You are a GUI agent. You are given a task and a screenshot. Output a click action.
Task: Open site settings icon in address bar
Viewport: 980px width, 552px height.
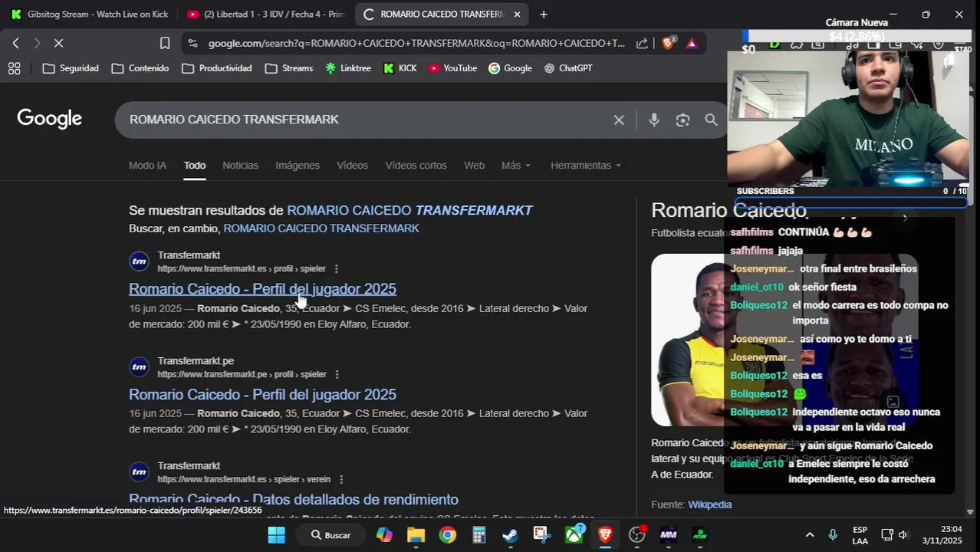coord(192,44)
